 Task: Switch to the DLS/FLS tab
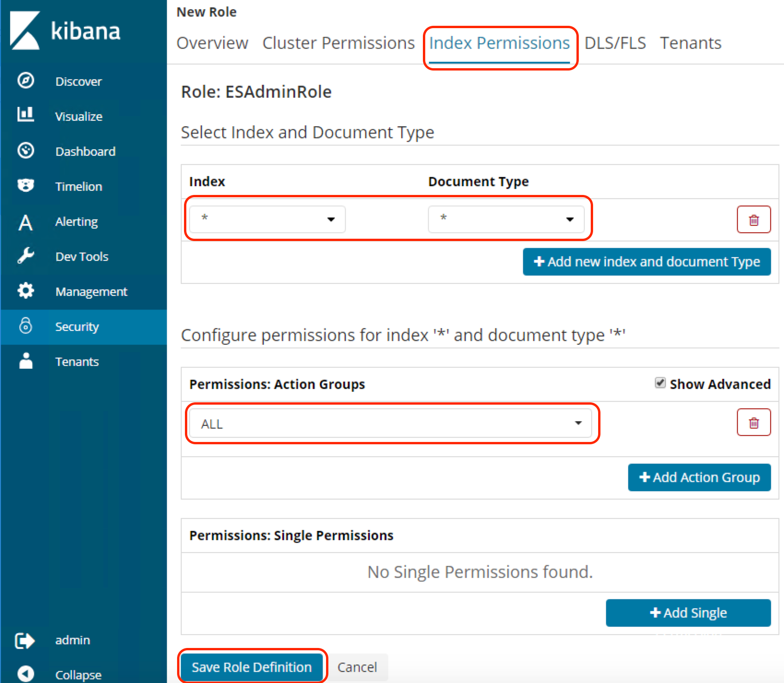(615, 43)
